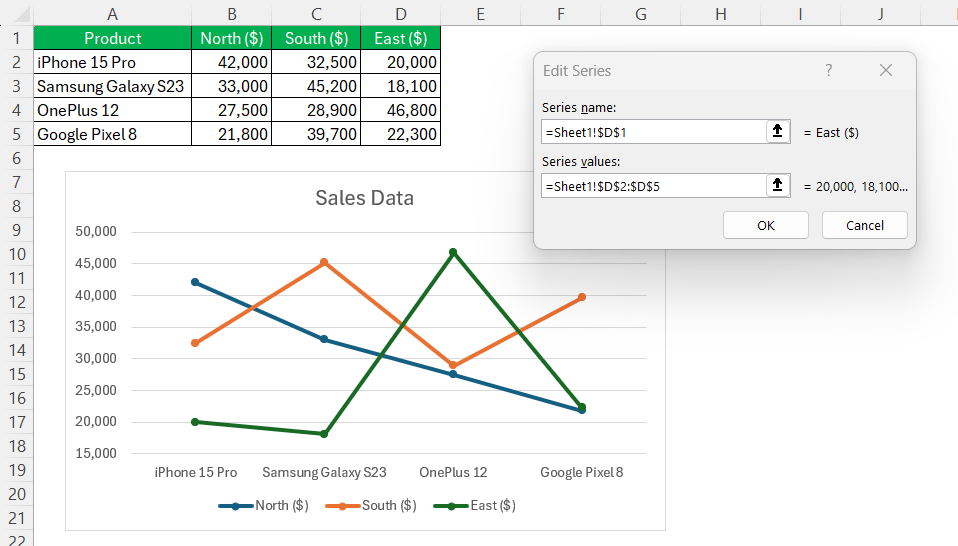The width and height of the screenshot is (958, 546).
Task: Select row 5 header
Action: pyautogui.click(x=16, y=134)
